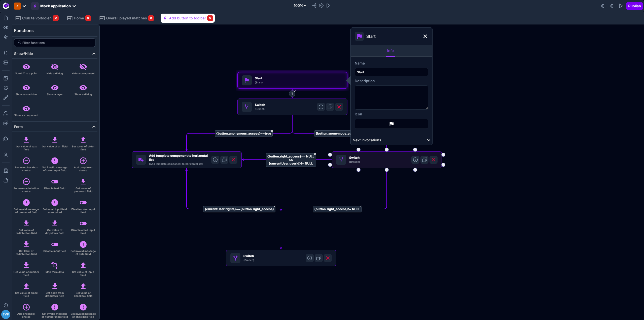This screenshot has width=644, height=320.
Task: Open info for the top Switch node
Action: pos(321,107)
